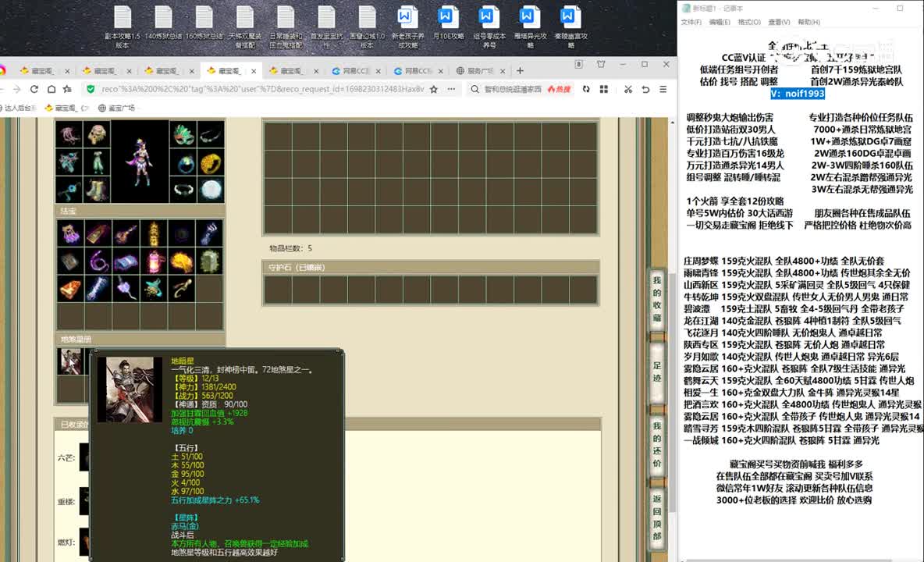Click the 返回顶部 sidebar button
924x562 pixels.
click(x=657, y=518)
